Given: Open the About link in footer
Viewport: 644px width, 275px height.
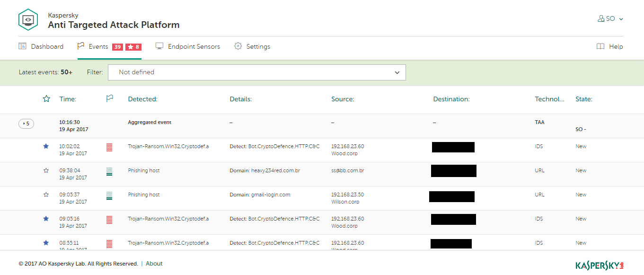Looking at the screenshot, I should (x=154, y=264).
